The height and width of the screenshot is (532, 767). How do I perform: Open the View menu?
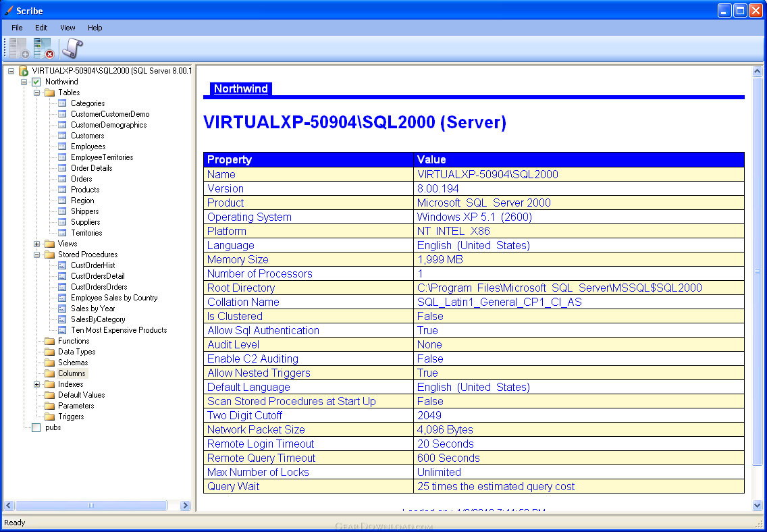[68, 28]
